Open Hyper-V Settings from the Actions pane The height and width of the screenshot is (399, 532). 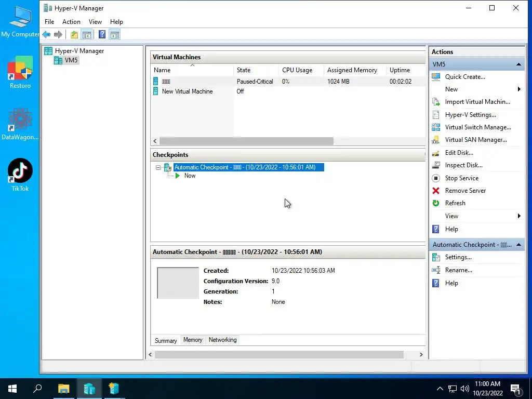(470, 115)
